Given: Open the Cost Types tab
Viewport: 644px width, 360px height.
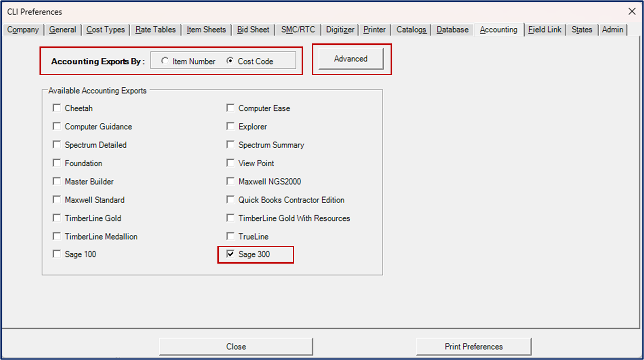Looking at the screenshot, I should [105, 30].
